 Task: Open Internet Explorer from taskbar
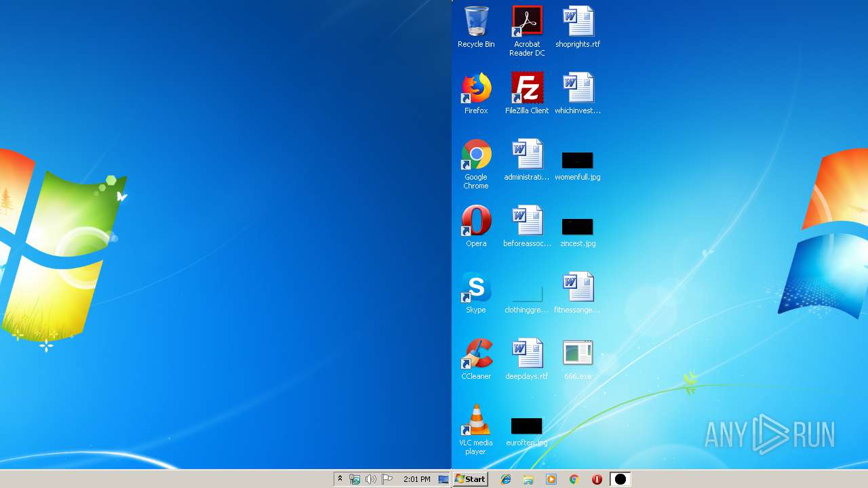tap(506, 479)
